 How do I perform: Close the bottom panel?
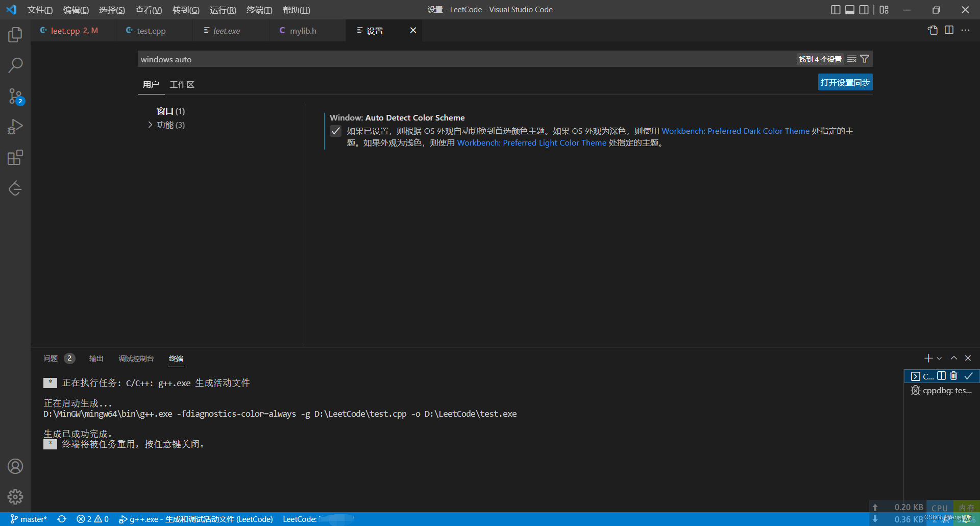pyautogui.click(x=968, y=358)
